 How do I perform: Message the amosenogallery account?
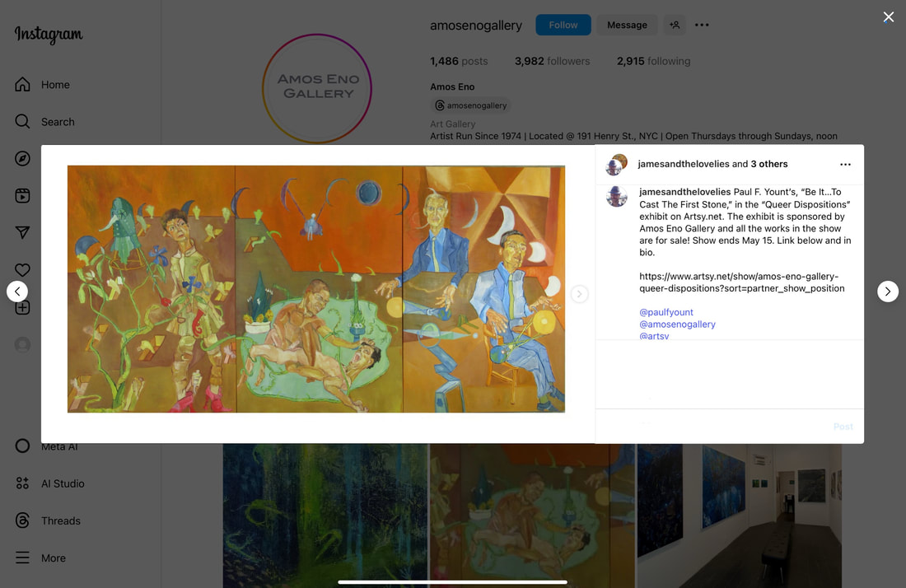pos(627,25)
